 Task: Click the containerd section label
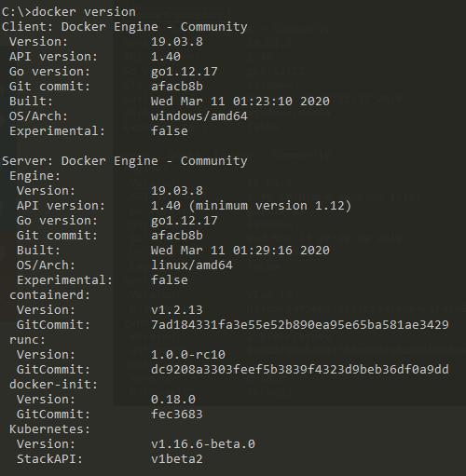coord(49,295)
